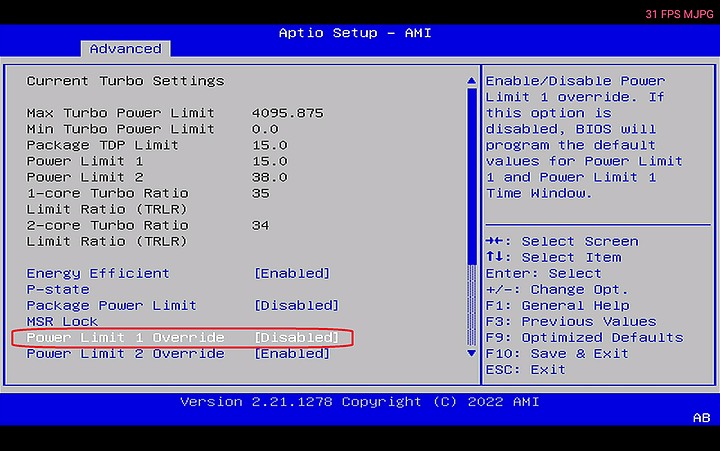Click F9: Optimized Defaults hint
This screenshot has width=720, height=451.
point(585,338)
